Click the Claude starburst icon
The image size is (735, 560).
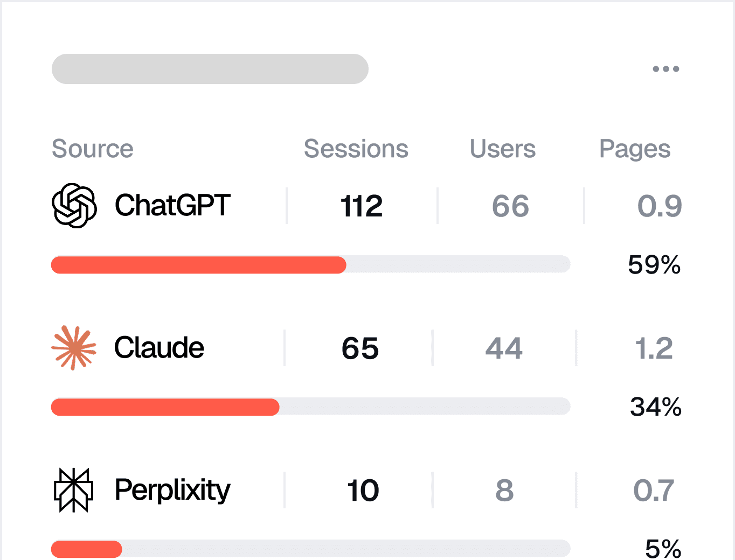[x=74, y=348]
